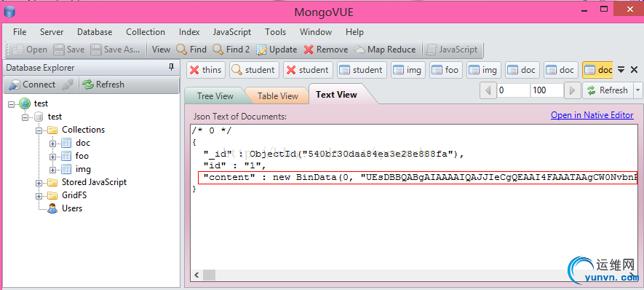Switch to the foo document tab

[x=445, y=70]
